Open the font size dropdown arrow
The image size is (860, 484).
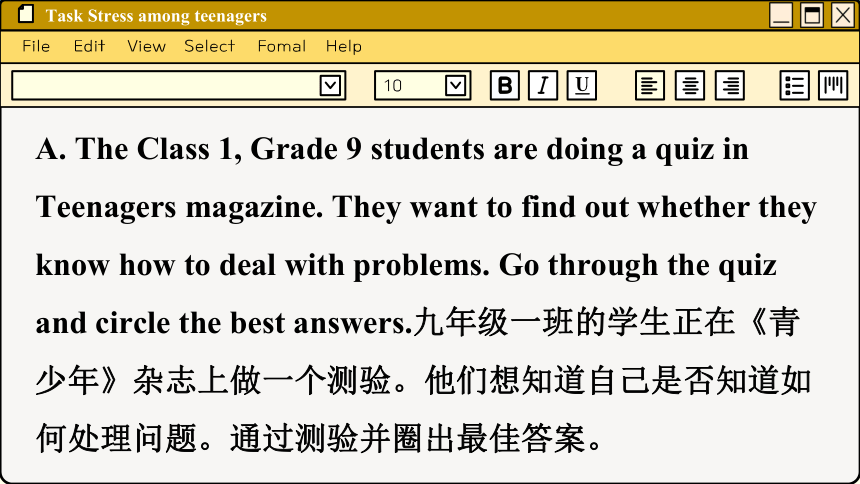[456, 86]
